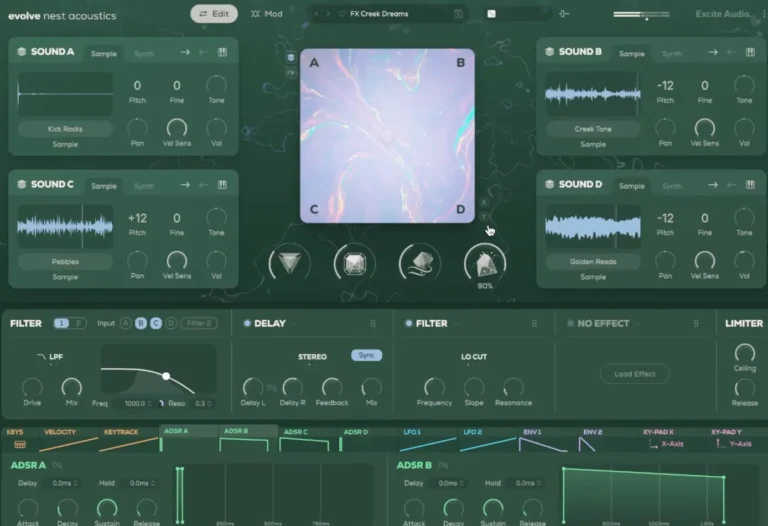Click the Filter effect drag handle
This screenshot has height=526, width=768.
pyautogui.click(x=534, y=323)
